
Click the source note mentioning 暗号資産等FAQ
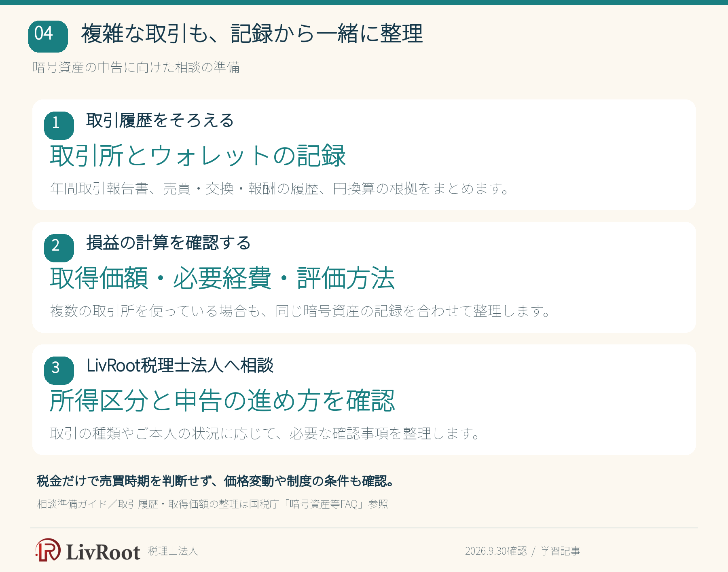tap(213, 504)
